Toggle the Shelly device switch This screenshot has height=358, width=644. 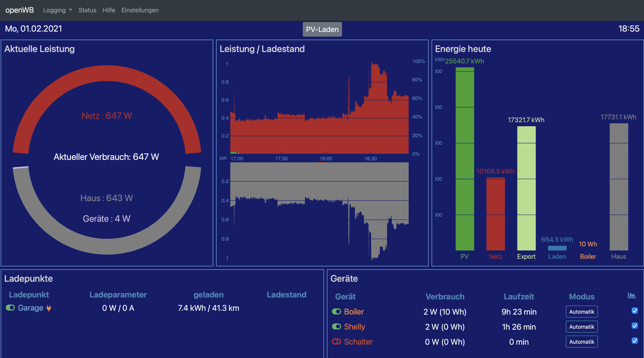click(336, 326)
